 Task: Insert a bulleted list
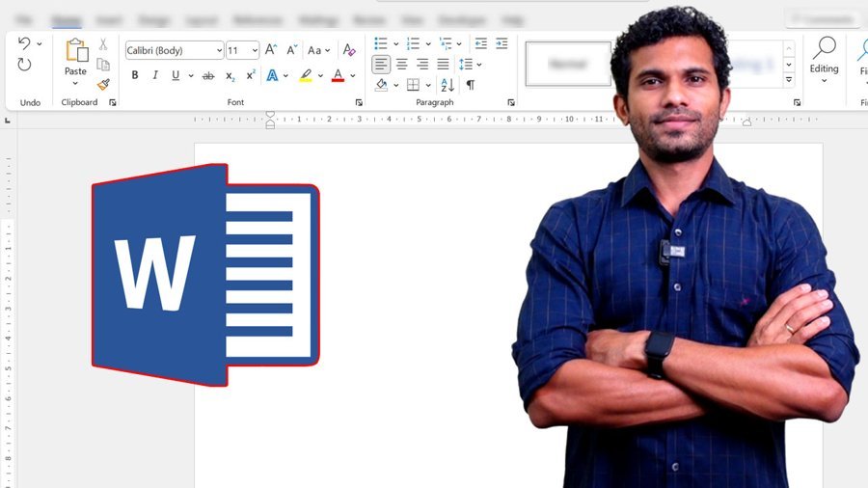pos(381,43)
